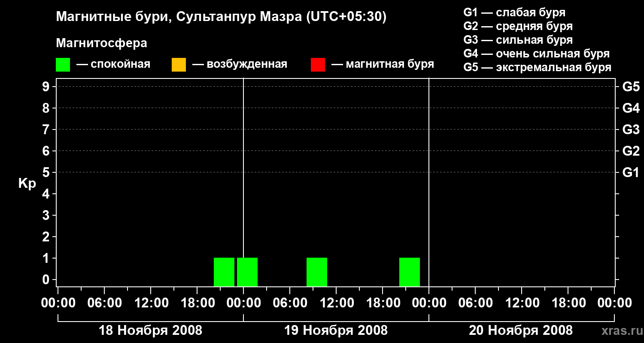Select the green Kp bar just after midnight 19 Ноября

coord(247,272)
